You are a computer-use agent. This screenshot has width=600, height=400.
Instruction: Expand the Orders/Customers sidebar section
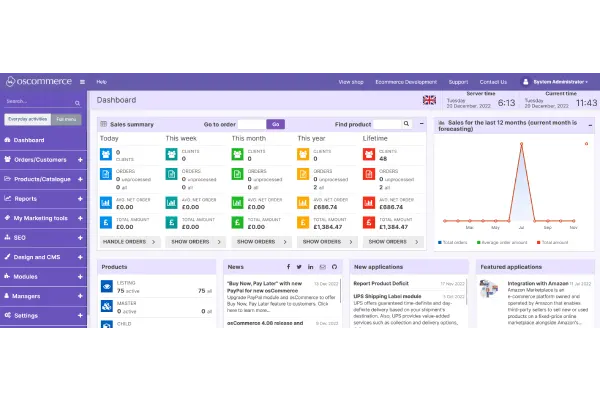click(x=80, y=160)
